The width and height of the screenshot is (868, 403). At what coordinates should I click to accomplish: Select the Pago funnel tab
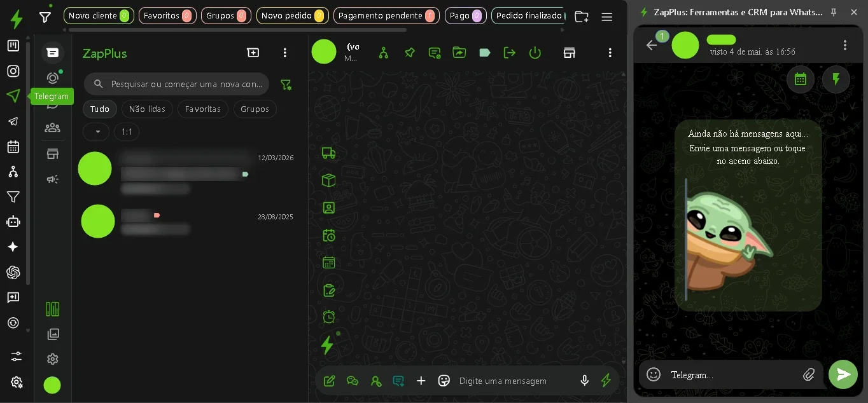466,16
